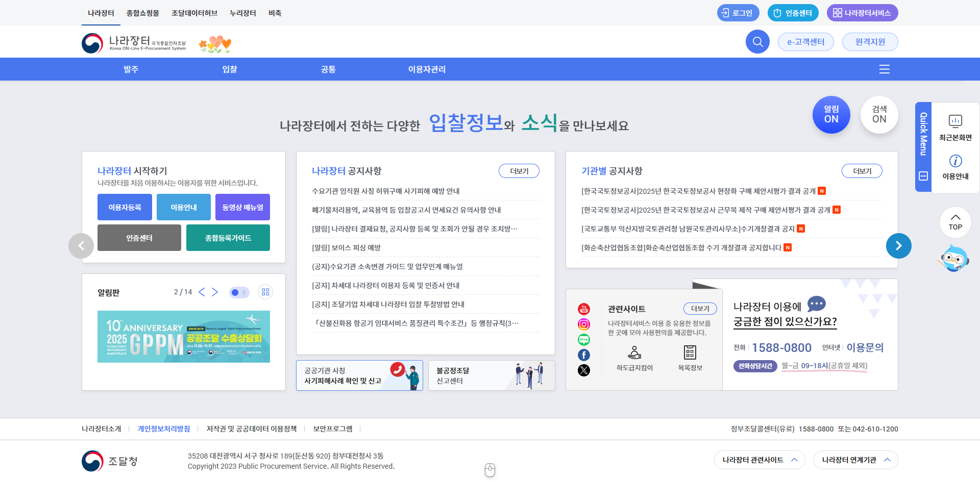Switch on the 알림 ON toggle

pyautogui.click(x=831, y=115)
